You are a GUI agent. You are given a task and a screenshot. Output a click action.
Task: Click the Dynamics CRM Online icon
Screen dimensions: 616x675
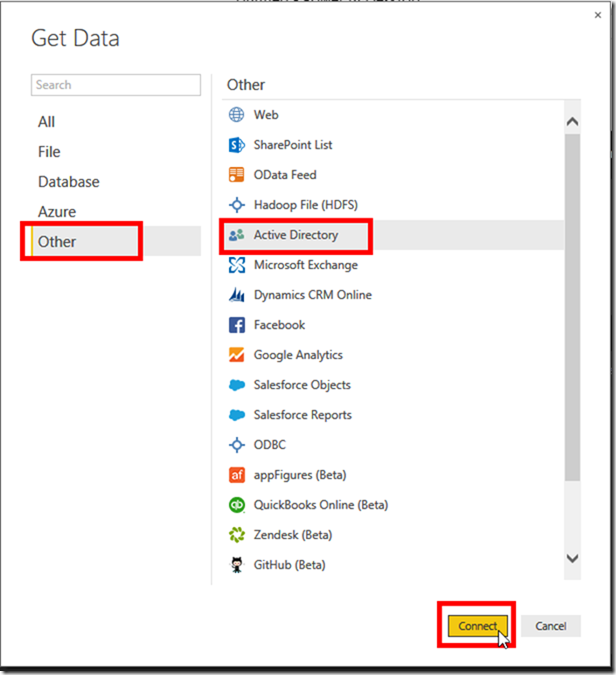point(237,295)
